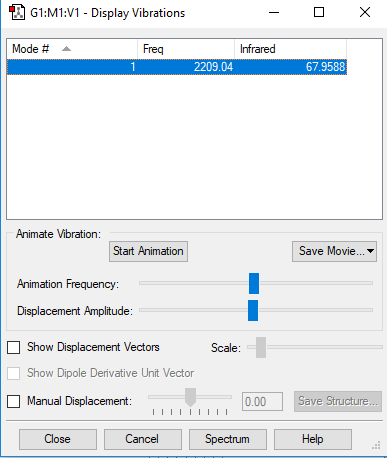Close the window with the X icon

point(365,12)
